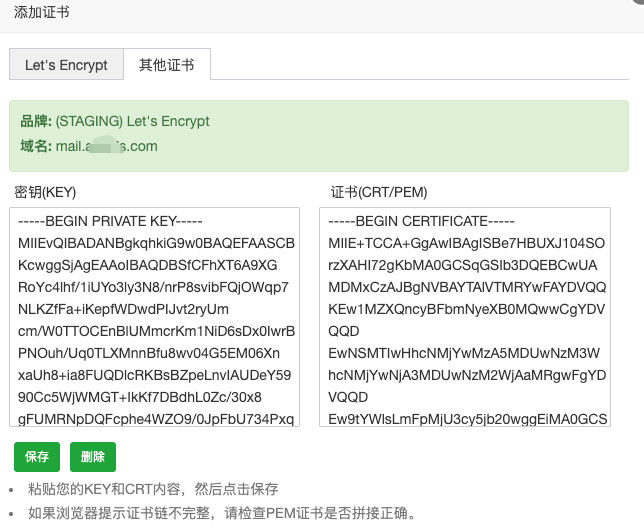The width and height of the screenshot is (644, 529).
Task: Click the 域名 mail domain line
Action: coord(89,146)
